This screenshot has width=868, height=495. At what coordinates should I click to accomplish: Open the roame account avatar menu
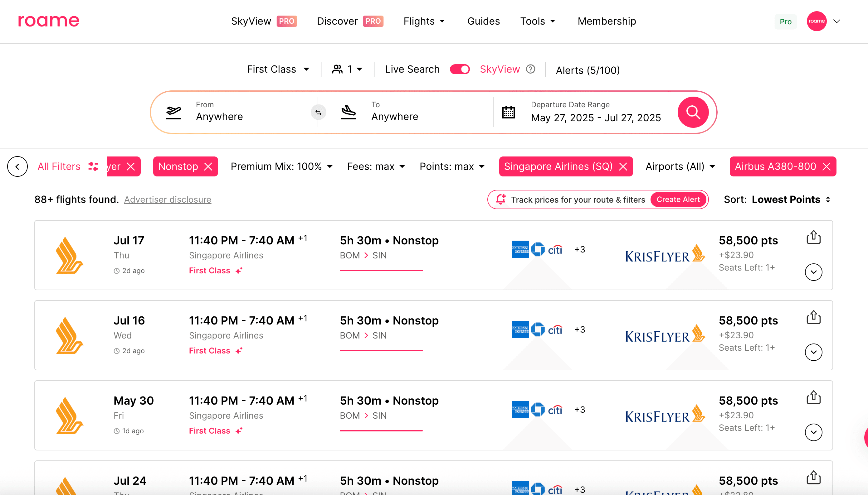[817, 21]
